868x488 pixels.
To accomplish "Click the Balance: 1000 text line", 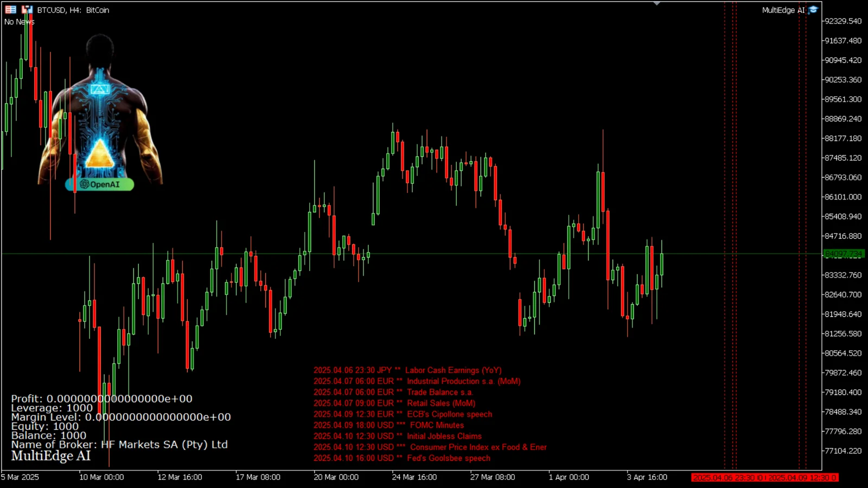I will coord(49,435).
